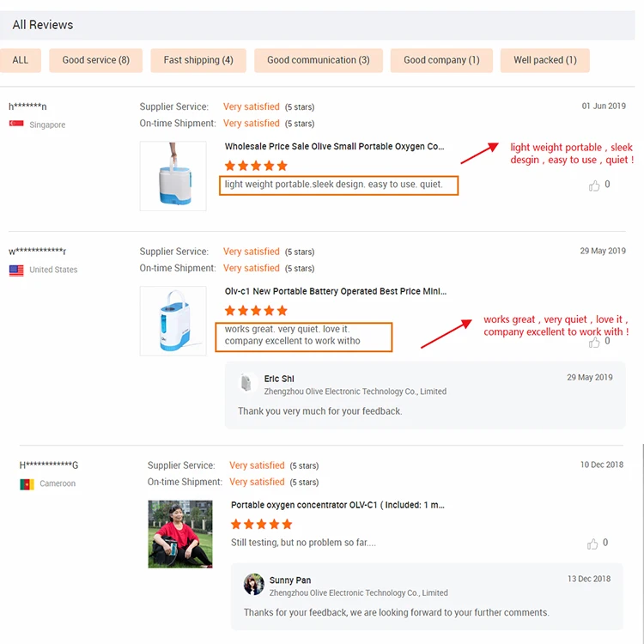The height and width of the screenshot is (644, 644).
Task: Click Eric Shi's avatar icon
Action: (248, 384)
